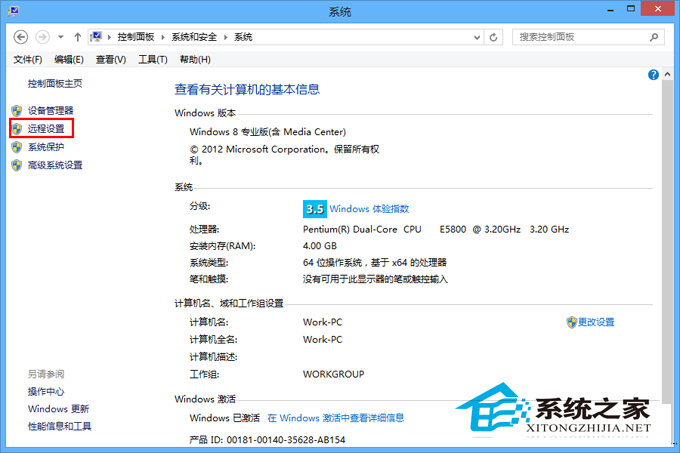This screenshot has width=680, height=453.
Task: Open 设备管理器 from the sidebar
Action: pos(51,111)
